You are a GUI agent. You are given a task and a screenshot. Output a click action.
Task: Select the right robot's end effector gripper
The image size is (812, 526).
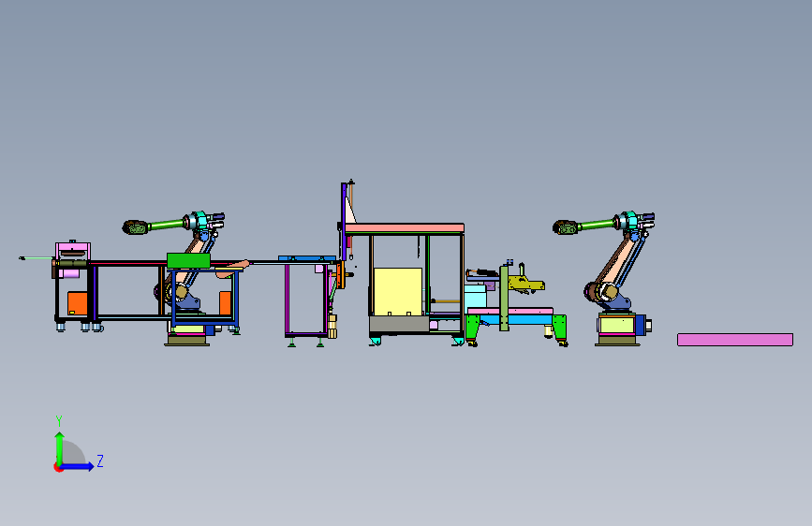point(565,227)
